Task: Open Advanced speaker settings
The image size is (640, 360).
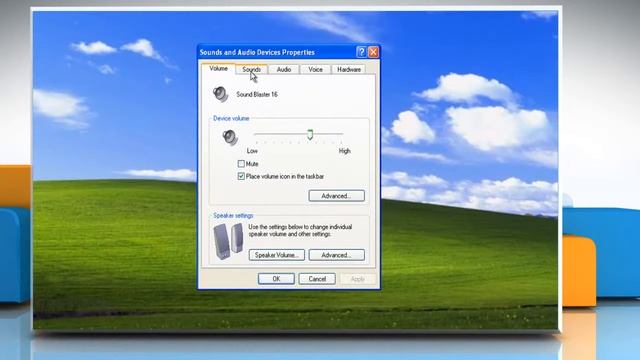Action: 336,255
